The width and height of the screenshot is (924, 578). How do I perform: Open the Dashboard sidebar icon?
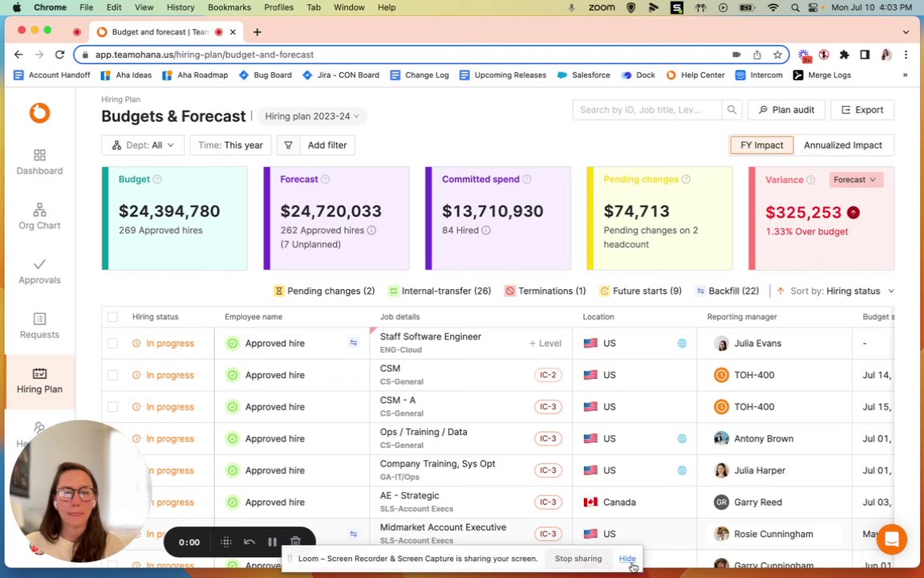(39, 162)
